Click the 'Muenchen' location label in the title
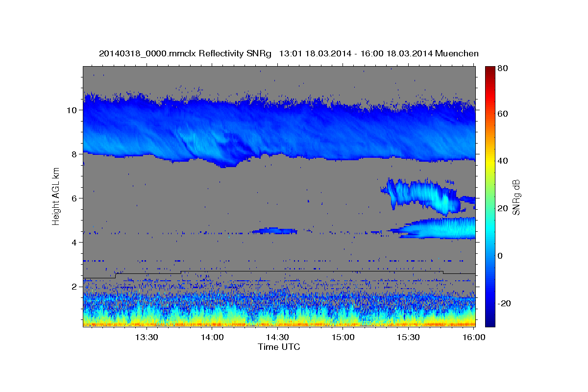Viewport: 588px width, 392px height. pos(457,53)
